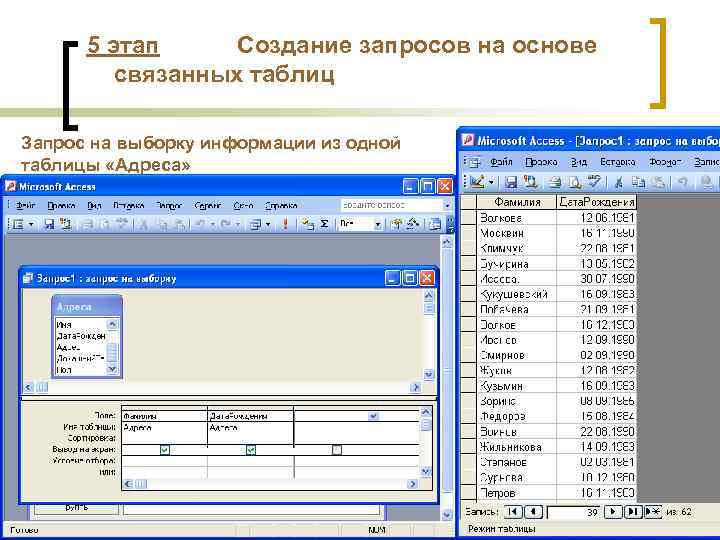Click the File Search icon in datasheet toolbar
The width and height of the screenshot is (720, 540).
[531, 182]
